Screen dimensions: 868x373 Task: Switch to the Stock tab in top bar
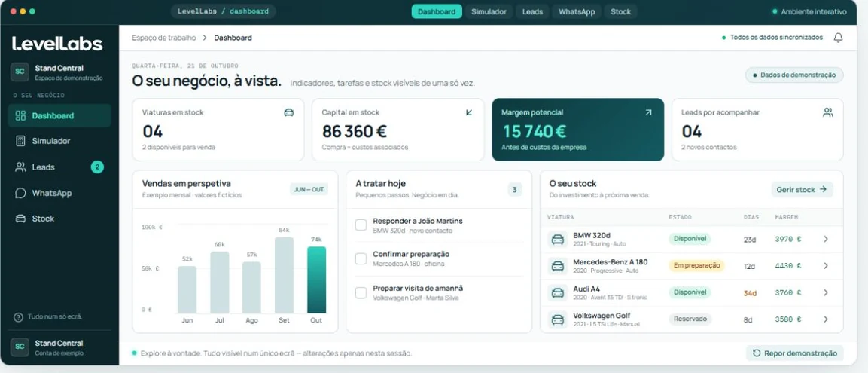point(620,11)
